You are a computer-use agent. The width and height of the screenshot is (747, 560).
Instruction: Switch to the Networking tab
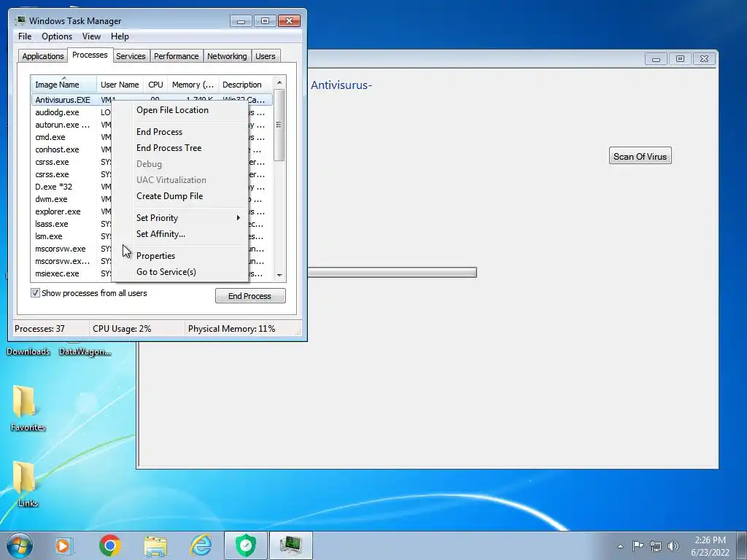227,56
